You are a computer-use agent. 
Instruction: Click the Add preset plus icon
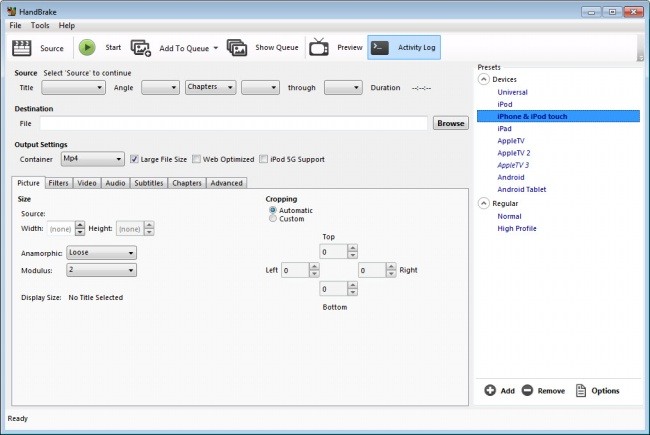pos(490,390)
